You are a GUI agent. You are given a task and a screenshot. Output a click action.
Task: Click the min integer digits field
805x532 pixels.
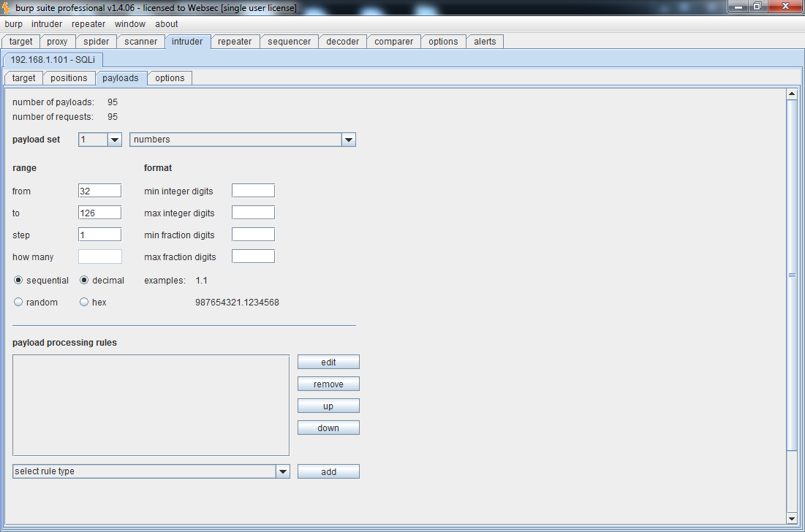click(253, 191)
